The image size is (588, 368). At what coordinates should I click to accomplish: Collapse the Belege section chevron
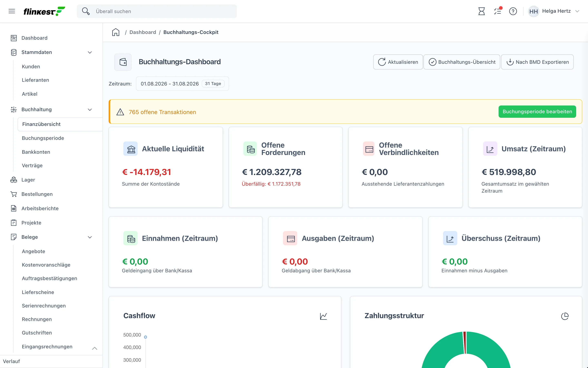pos(90,237)
